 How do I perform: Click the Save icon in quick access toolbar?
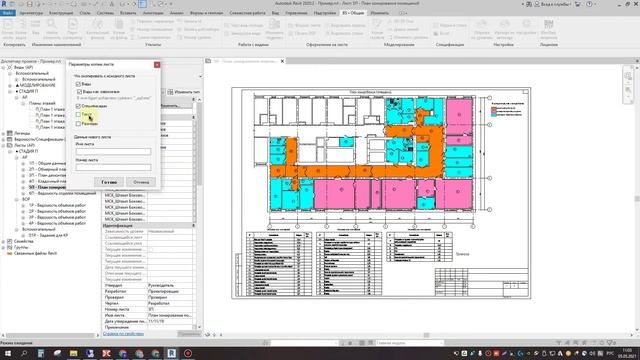30,4
